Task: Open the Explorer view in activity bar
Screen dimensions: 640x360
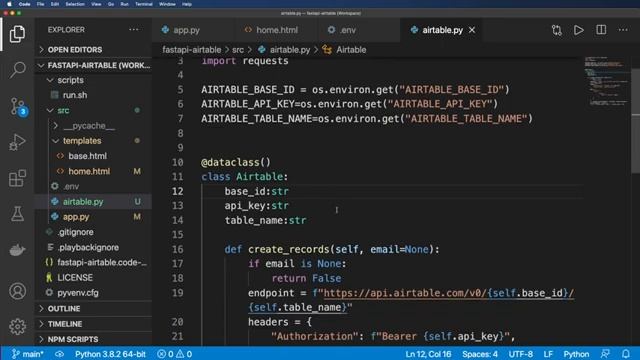Action: [17, 33]
